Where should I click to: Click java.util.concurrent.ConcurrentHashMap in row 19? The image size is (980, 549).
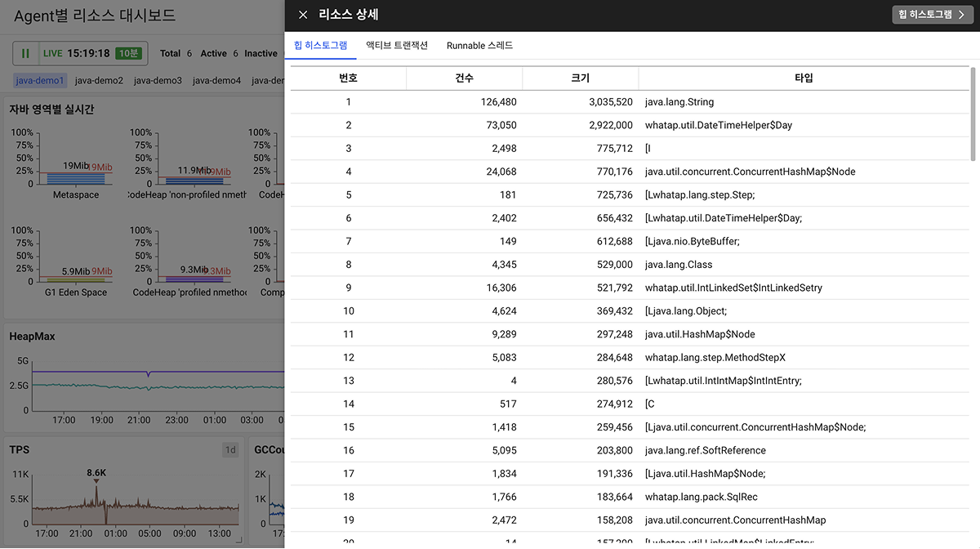(735, 520)
